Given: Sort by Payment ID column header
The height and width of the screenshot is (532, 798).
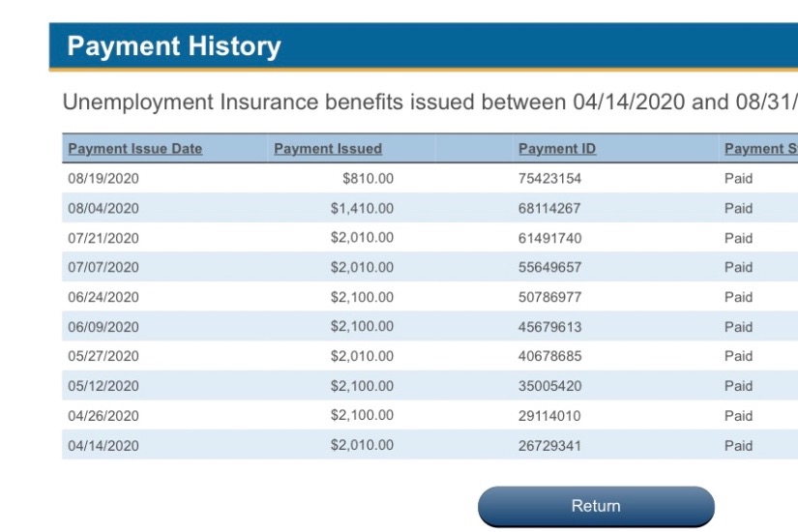Looking at the screenshot, I should pyautogui.click(x=557, y=149).
